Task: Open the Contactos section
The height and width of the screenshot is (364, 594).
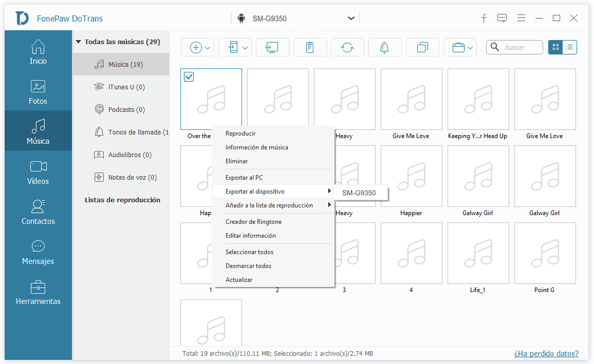Action: point(38,212)
